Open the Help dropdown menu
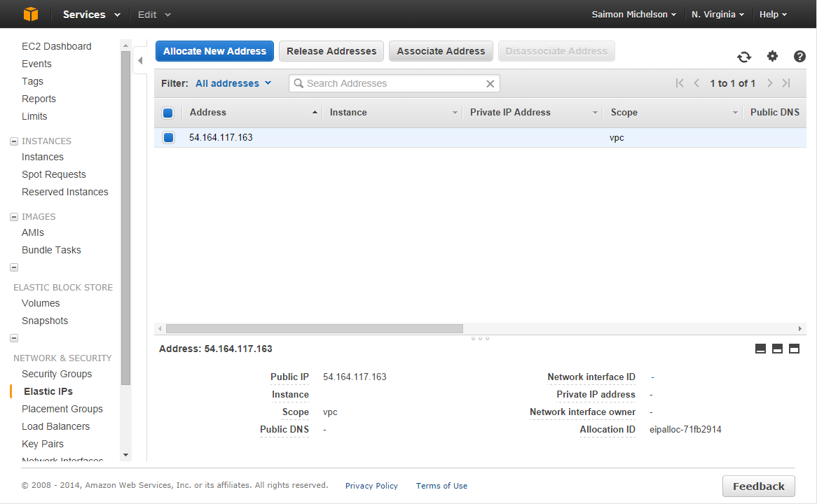The image size is (817, 504). pos(773,15)
